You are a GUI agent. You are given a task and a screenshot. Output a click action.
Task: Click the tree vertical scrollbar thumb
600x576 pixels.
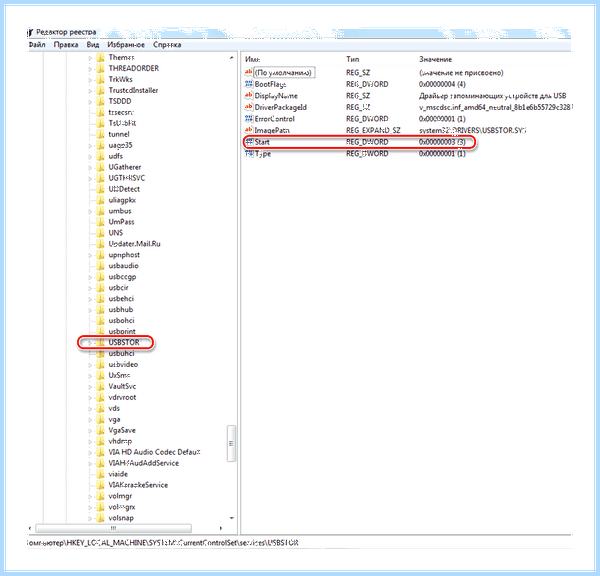(x=231, y=443)
